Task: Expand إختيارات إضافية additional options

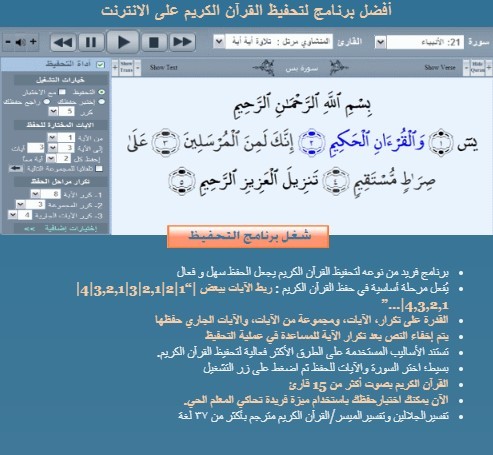Action: click(60, 228)
